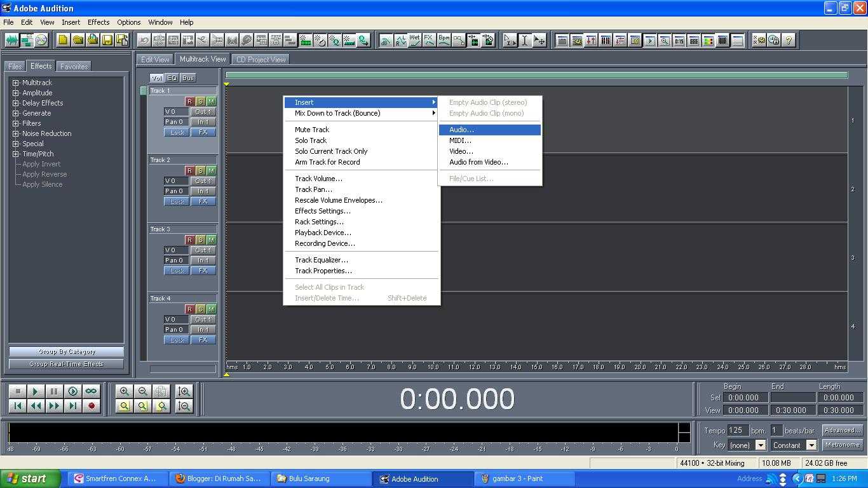Viewport: 868px width, 488px height.
Task: Create a new session with New icon
Action: click(63, 40)
